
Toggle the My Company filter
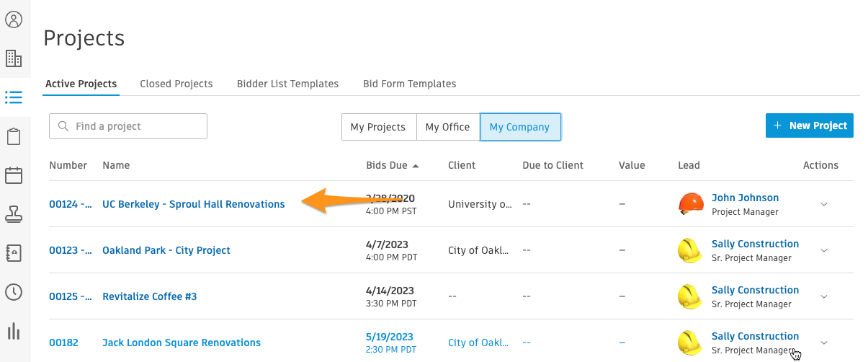click(519, 127)
